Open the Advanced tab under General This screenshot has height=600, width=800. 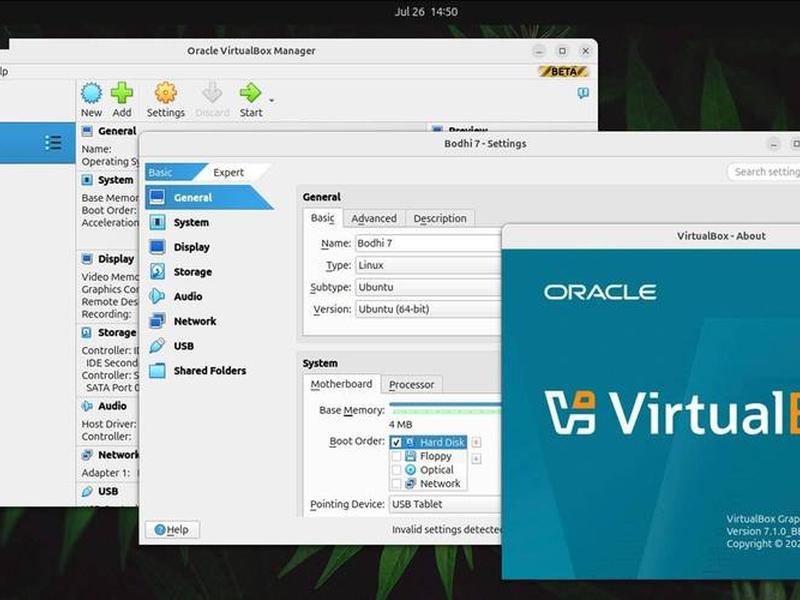(x=374, y=218)
